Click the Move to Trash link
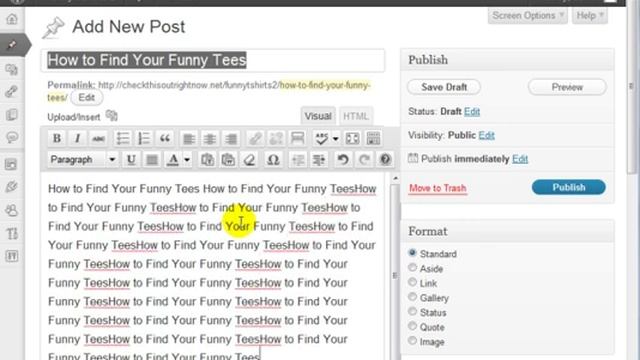This screenshot has width=640, height=360. pos(438,188)
